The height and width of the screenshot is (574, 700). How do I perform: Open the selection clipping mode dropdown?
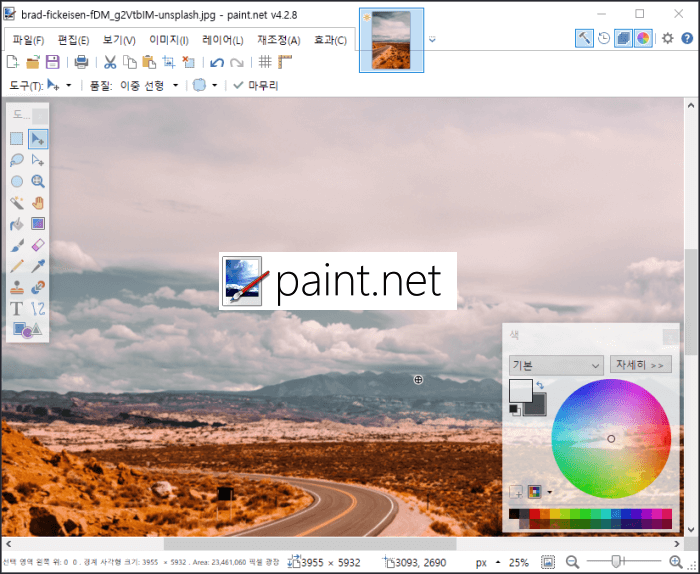tap(214, 85)
